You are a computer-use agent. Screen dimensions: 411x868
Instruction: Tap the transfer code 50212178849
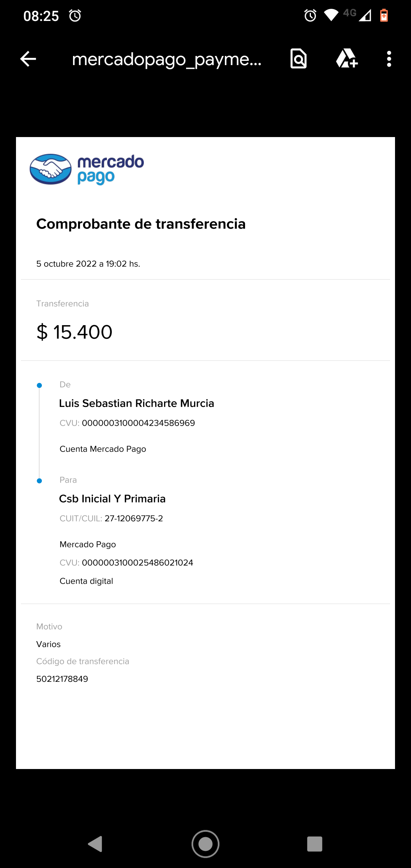pyautogui.click(x=62, y=679)
